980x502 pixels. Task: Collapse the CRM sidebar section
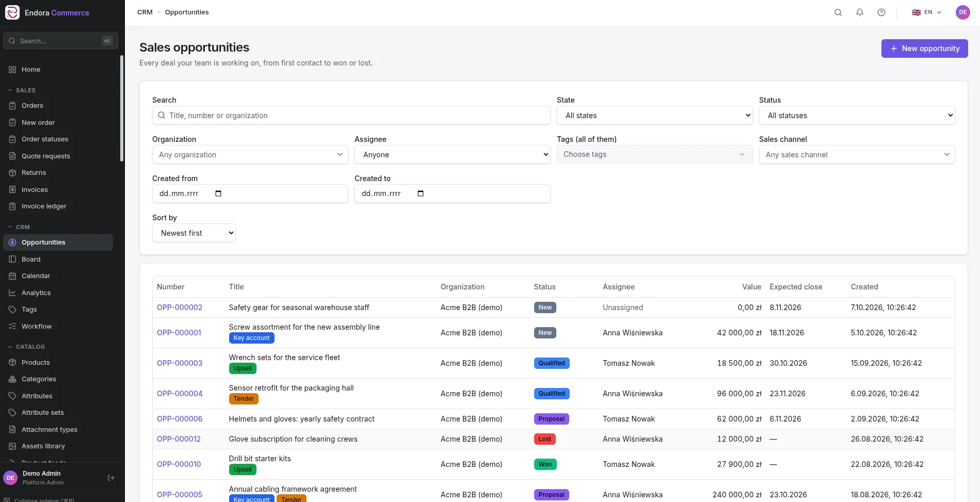point(19,227)
